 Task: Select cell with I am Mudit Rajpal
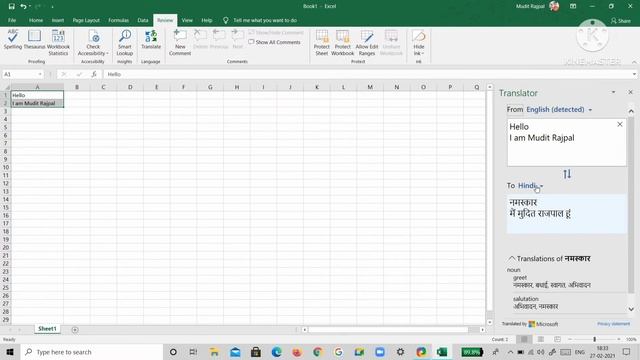pyautogui.click(x=37, y=103)
